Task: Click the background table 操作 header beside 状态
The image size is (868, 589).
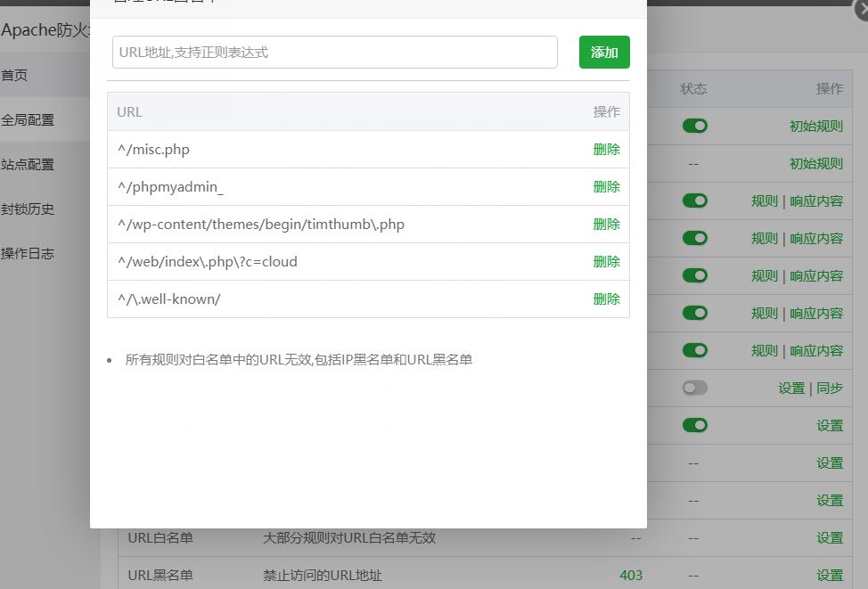Action: point(830,88)
